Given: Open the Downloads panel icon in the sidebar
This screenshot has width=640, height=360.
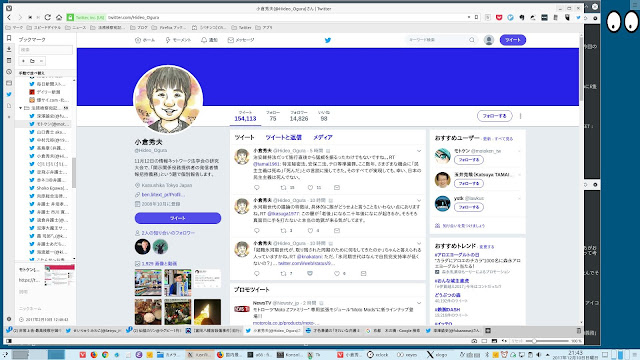Looking at the screenshot, I should click(9, 49).
